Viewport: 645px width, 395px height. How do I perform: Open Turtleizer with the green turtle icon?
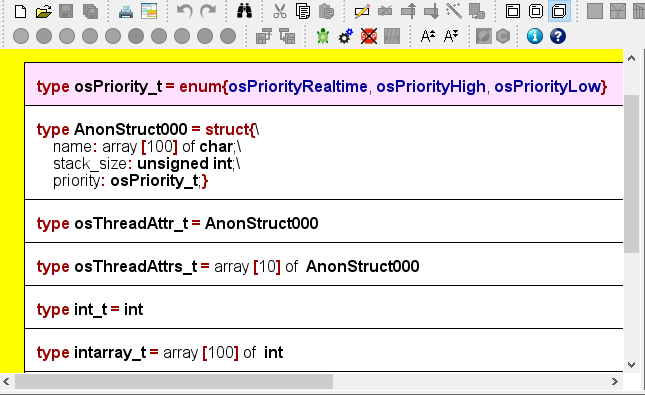323,37
